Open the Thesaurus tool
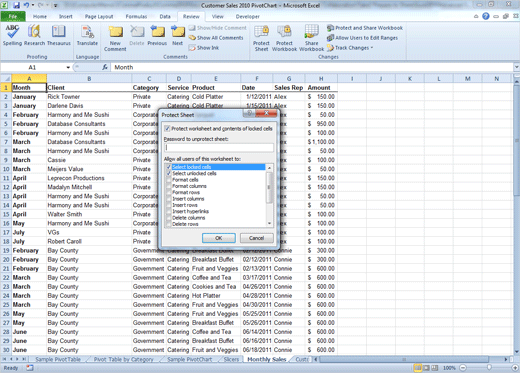This screenshot has height=373, width=520. pyautogui.click(x=59, y=35)
